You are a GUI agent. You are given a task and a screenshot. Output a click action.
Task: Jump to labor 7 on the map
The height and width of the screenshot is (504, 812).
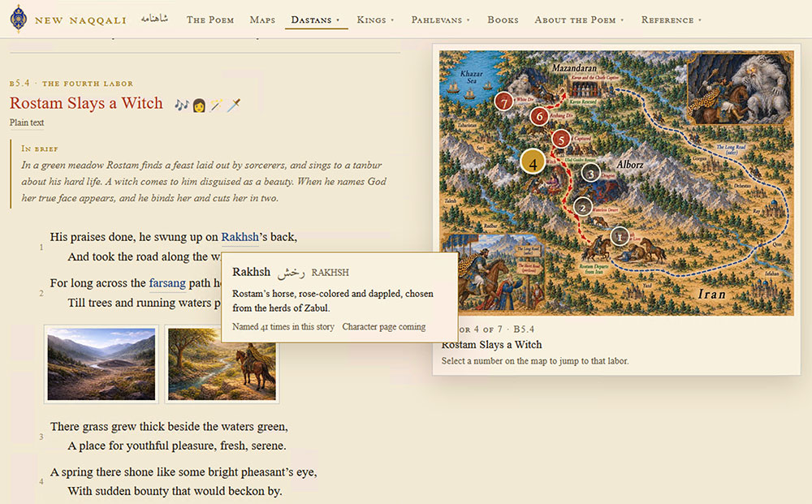click(x=504, y=102)
